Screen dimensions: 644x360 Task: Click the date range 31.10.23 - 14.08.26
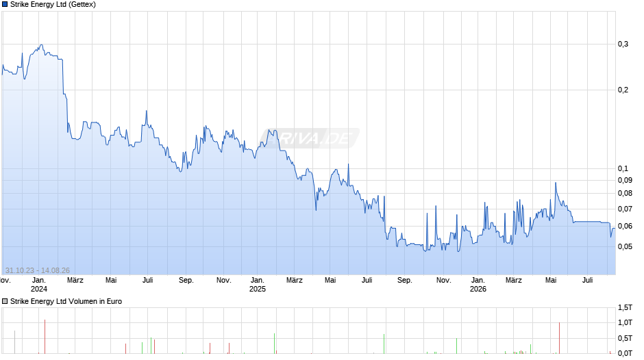pyautogui.click(x=38, y=270)
